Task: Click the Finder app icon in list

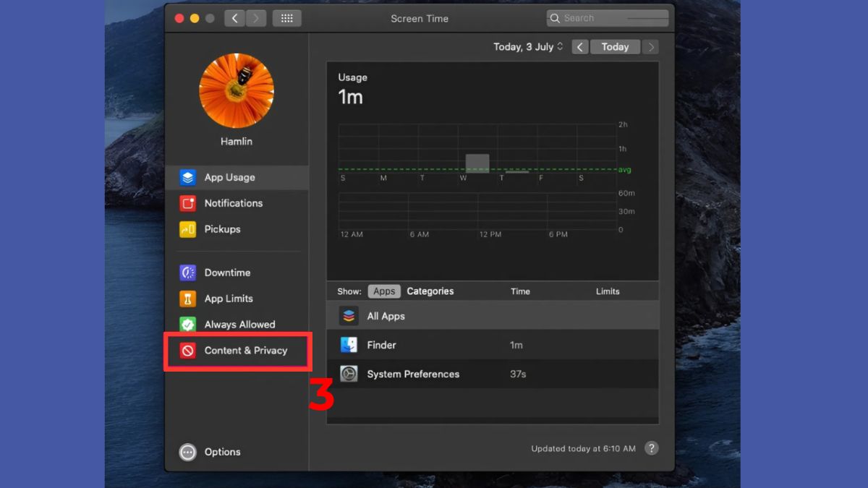Action: [349, 345]
